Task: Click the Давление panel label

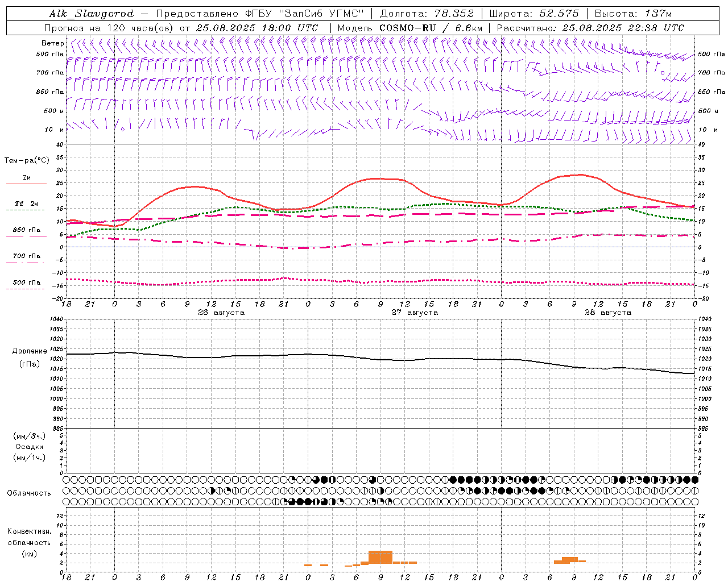Action: click(x=30, y=351)
